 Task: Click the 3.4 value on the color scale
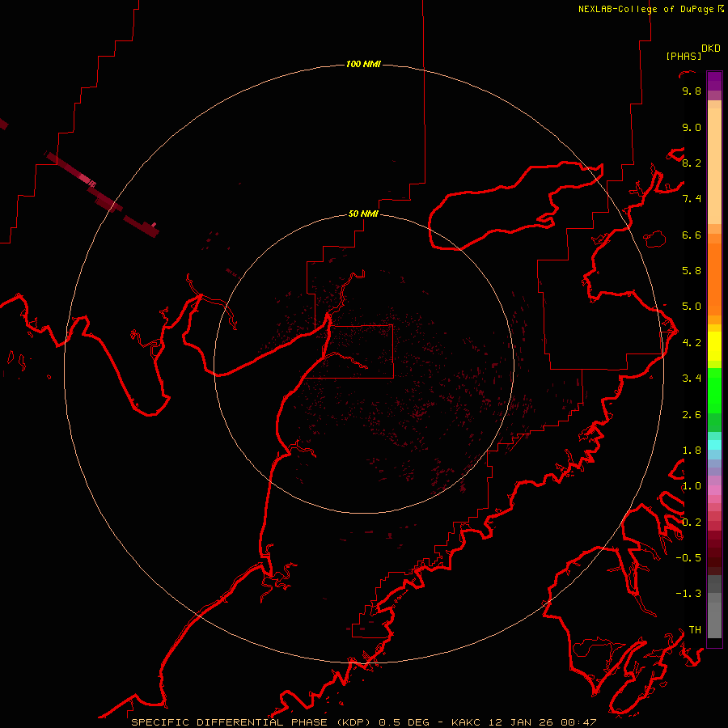click(x=692, y=379)
